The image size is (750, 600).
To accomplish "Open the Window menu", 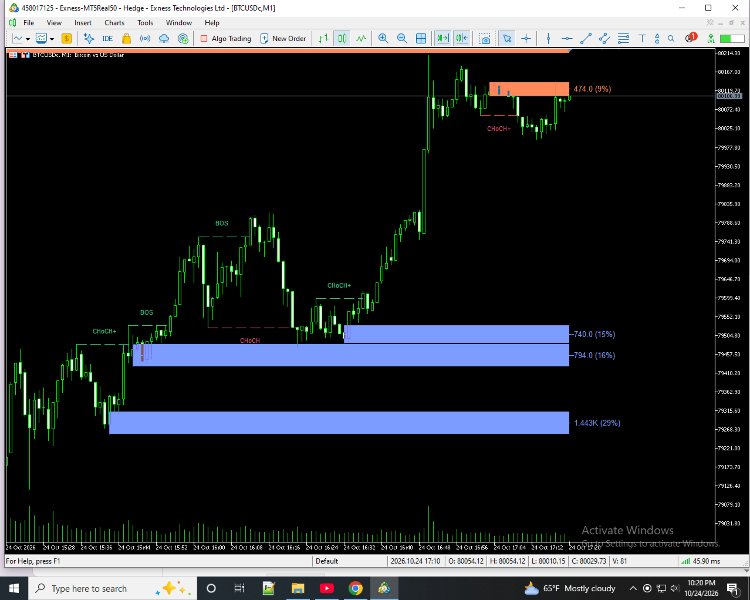I will tap(178, 22).
